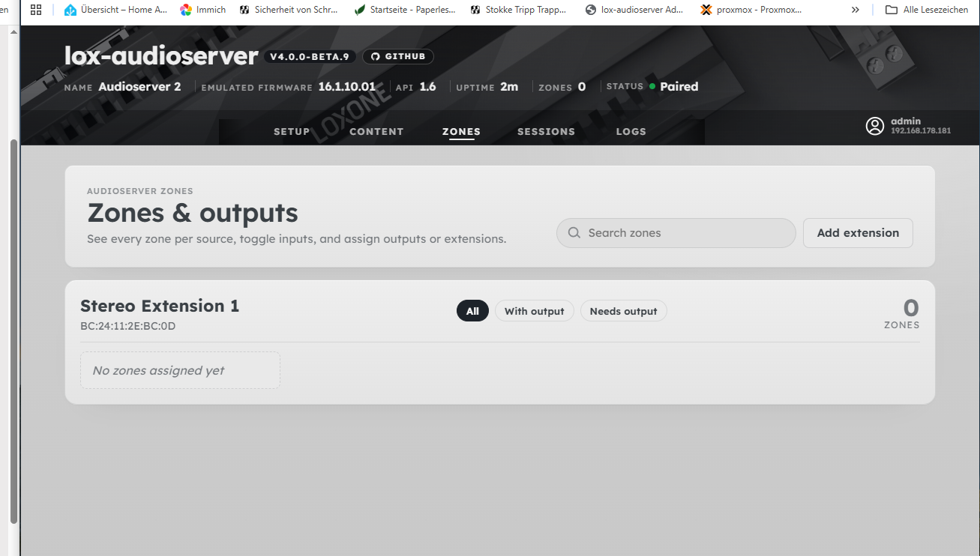The image size is (980, 556).
Task: Open the Immich bookmark
Action: pyautogui.click(x=203, y=10)
